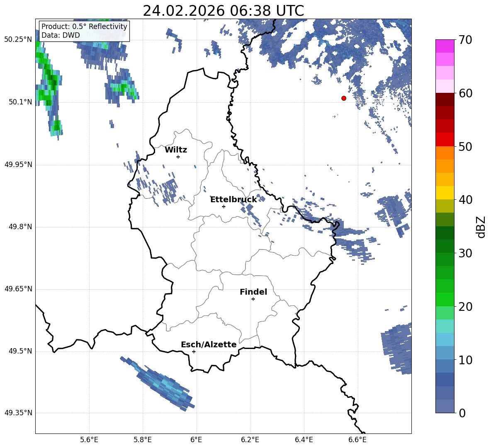Click the colorbar tick value 60
The height and width of the screenshot is (448, 491).
point(465,93)
